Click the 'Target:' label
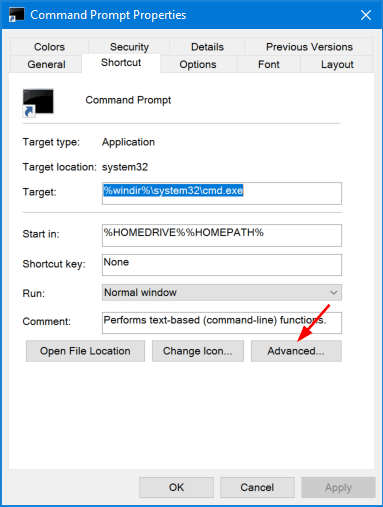 40,192
